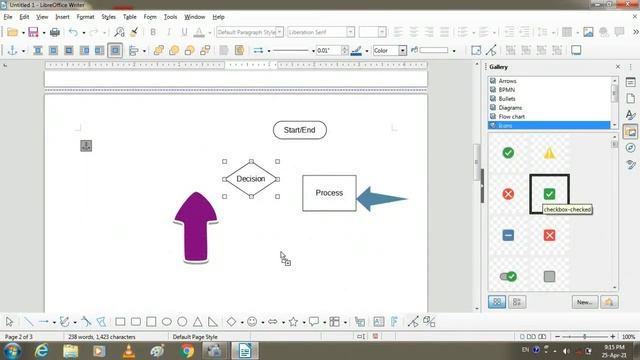Screen dimensions: 640x360
Task: Open the area fill Color dropdown
Action: tap(403, 50)
